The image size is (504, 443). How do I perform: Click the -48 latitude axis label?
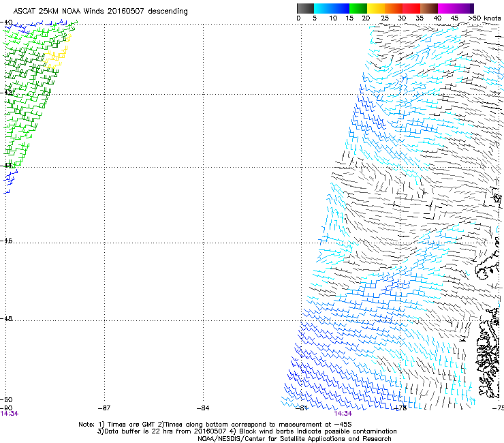coord(6,318)
